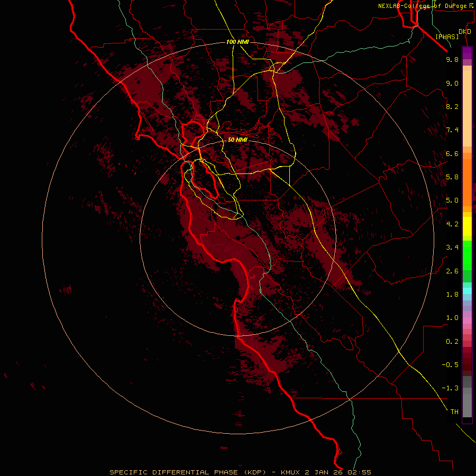Click the "9.8" legend value
This screenshot has height=476, width=476.
pos(452,59)
